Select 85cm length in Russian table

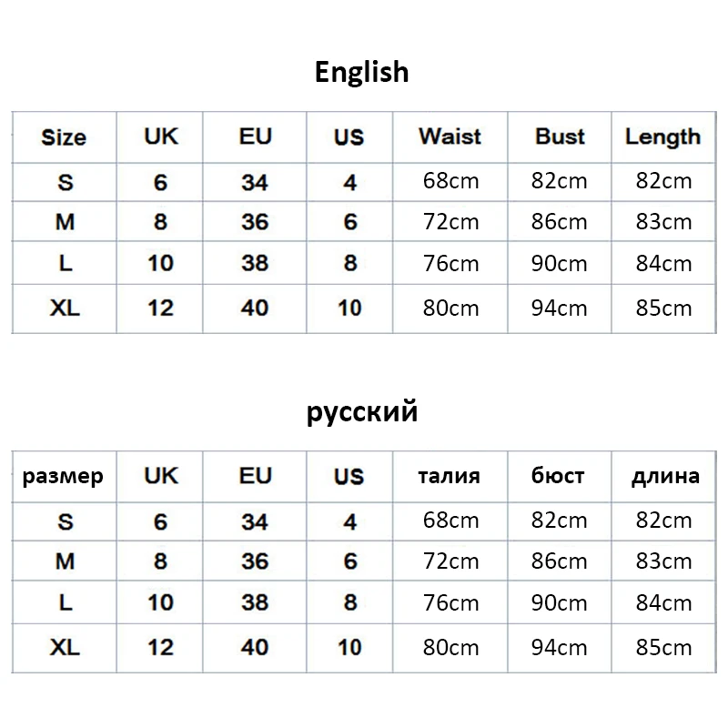pyautogui.click(x=664, y=648)
